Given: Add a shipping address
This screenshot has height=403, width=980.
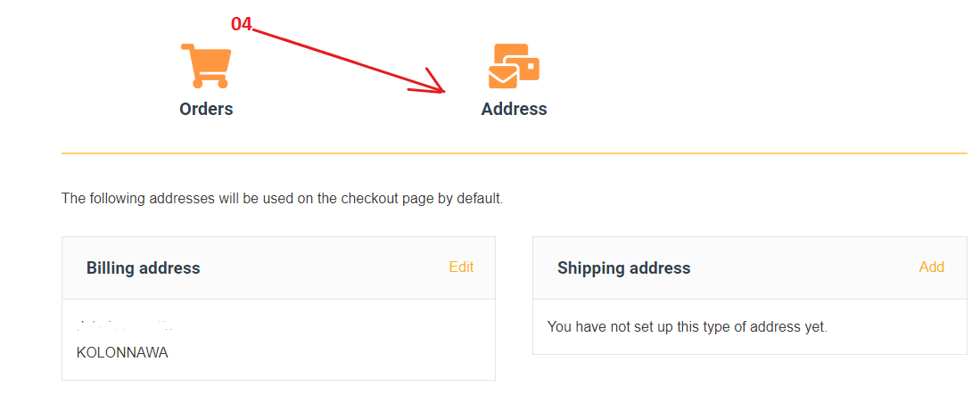Looking at the screenshot, I should point(931,267).
